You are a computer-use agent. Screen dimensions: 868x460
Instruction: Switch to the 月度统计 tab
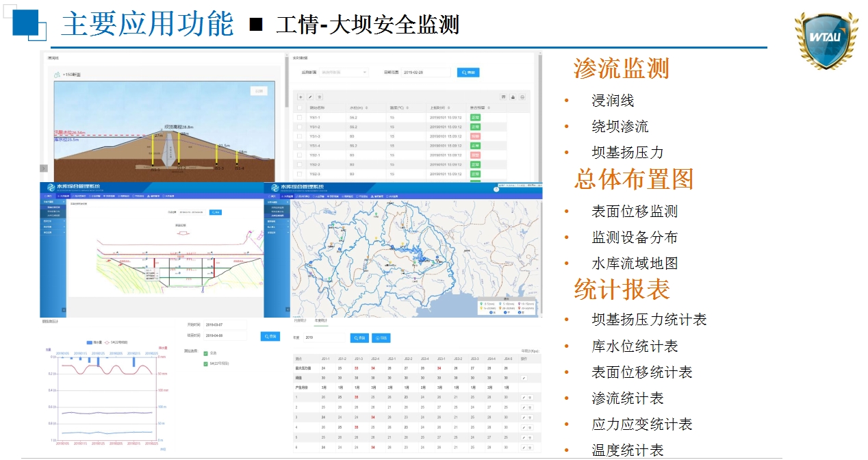(300, 321)
